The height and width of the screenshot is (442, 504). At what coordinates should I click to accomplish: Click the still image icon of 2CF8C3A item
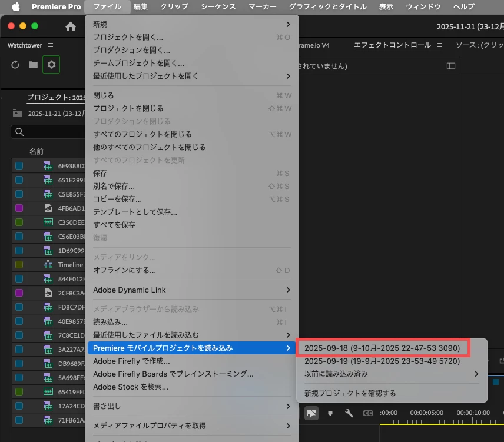[48, 293]
